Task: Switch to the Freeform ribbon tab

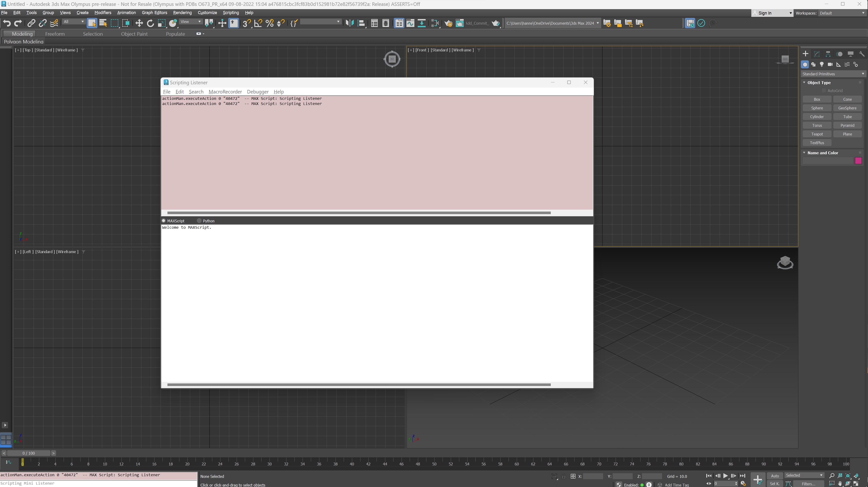Action: (54, 34)
